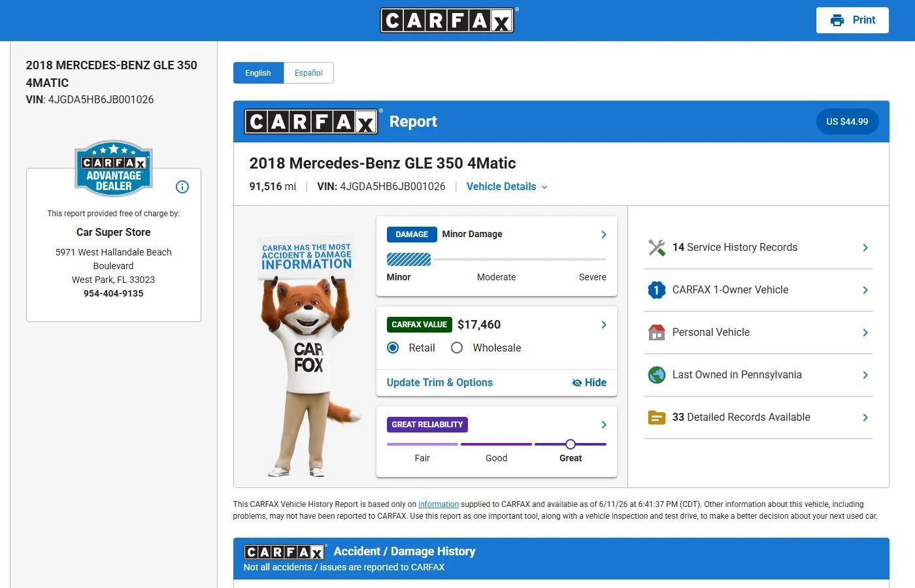The image size is (915, 588).
Task: Open Last Owned in Pennsylvania chevron
Action: coord(865,375)
